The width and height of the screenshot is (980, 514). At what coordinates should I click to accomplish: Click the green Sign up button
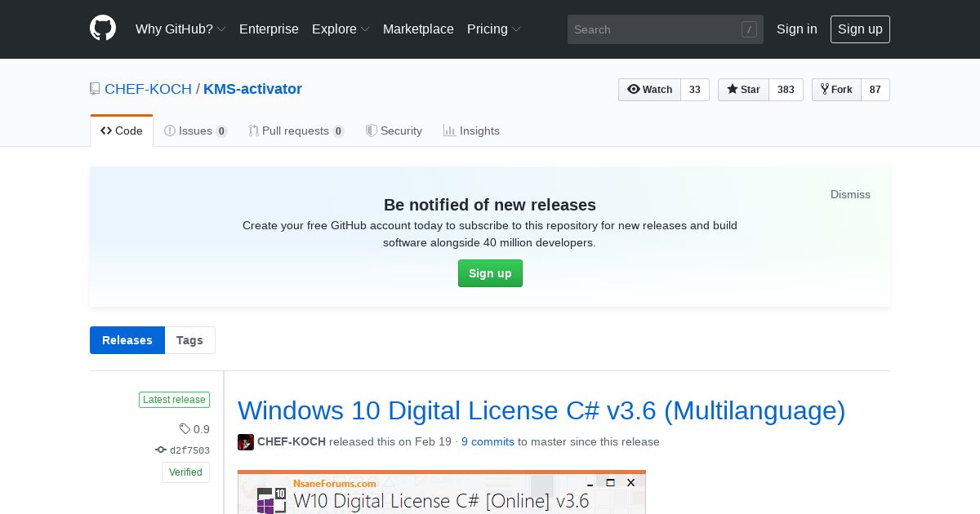[490, 273]
